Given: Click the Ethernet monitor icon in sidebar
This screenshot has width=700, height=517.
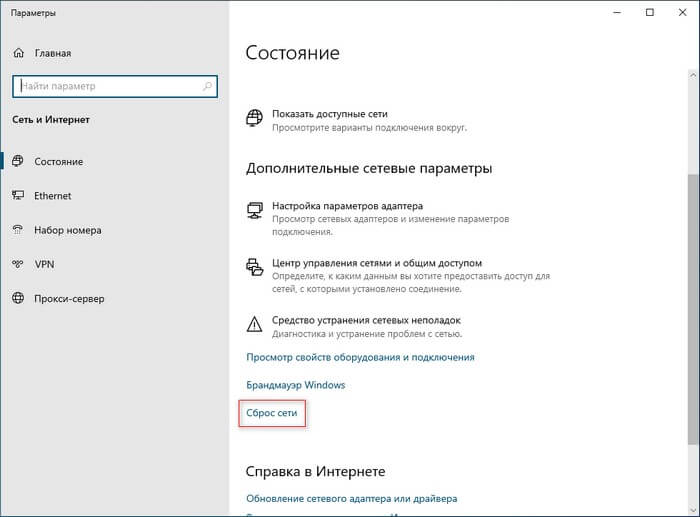Looking at the screenshot, I should [x=19, y=196].
